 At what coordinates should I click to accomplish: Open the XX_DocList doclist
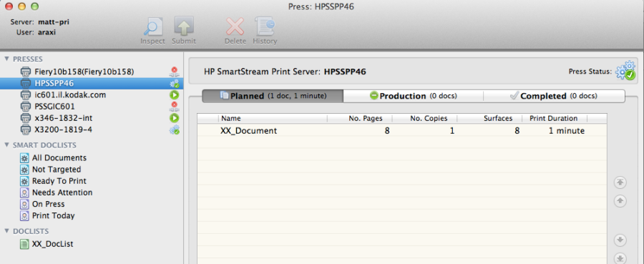point(52,244)
